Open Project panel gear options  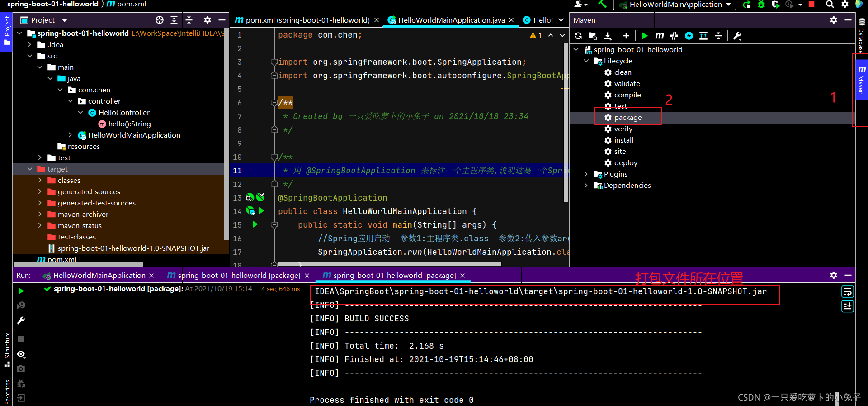(x=208, y=20)
